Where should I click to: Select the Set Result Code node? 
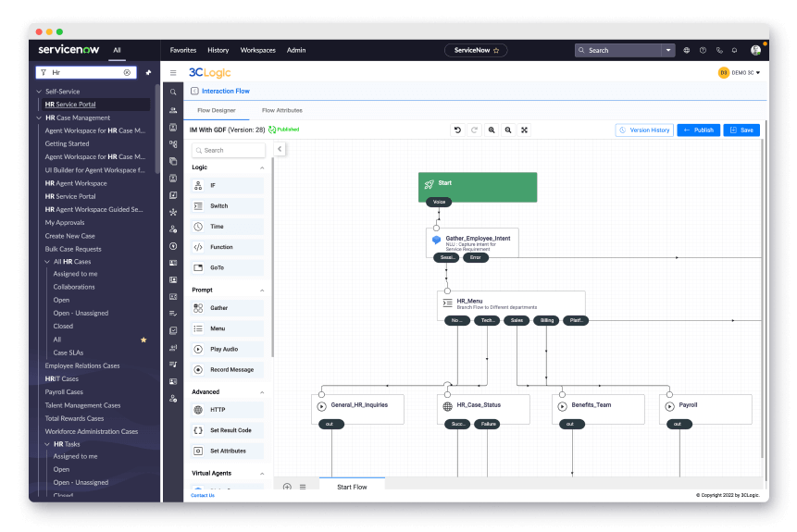point(227,430)
